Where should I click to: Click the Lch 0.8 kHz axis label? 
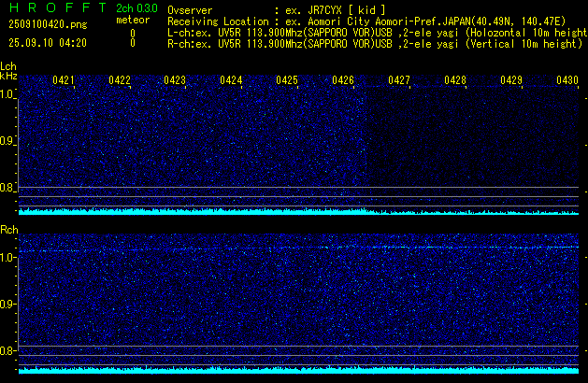click(7, 188)
